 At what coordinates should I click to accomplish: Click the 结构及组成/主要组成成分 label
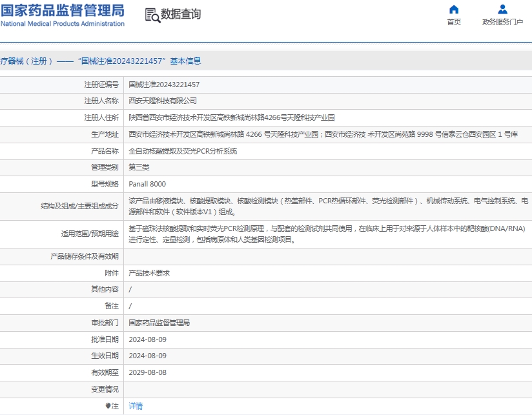click(x=79, y=206)
